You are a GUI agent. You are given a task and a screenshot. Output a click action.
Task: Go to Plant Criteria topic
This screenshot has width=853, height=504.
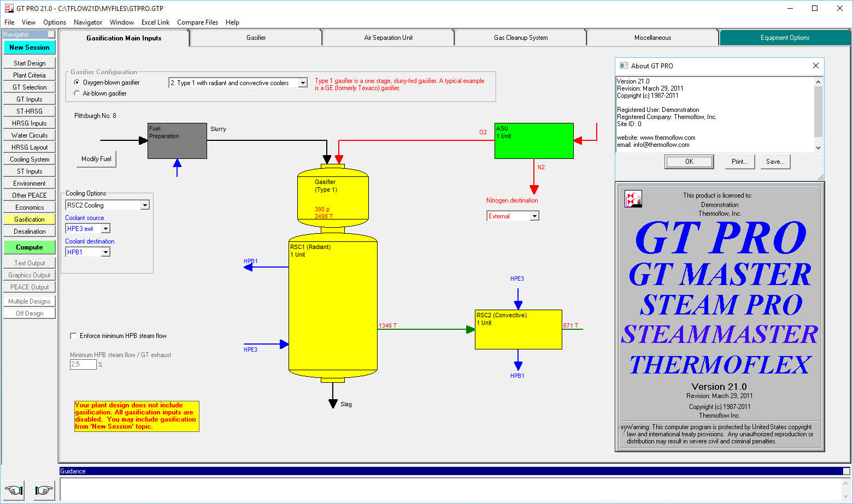(30, 75)
